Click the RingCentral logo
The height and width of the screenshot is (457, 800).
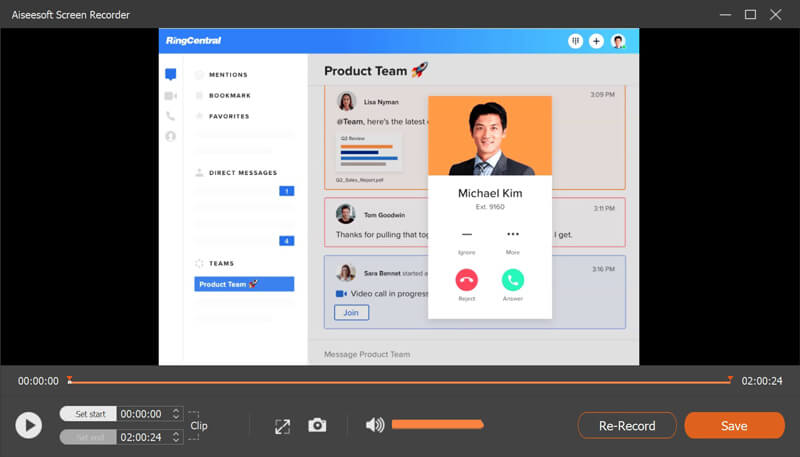pos(193,41)
